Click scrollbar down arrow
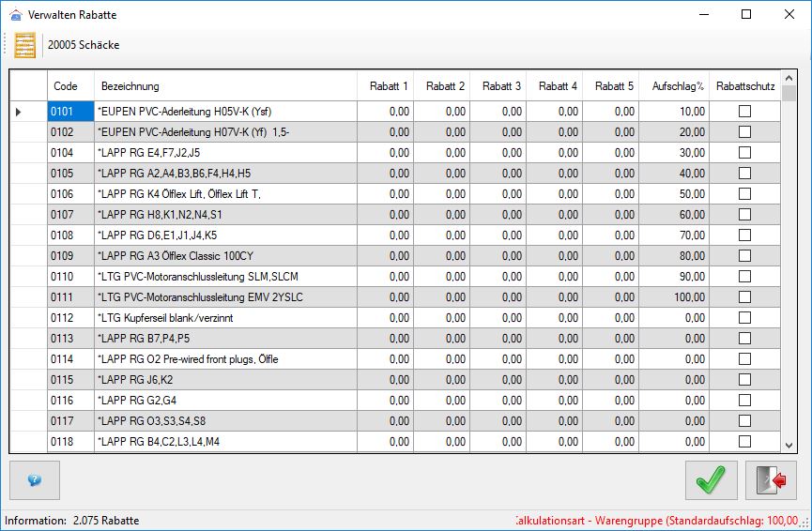This screenshot has width=812, height=531. (789, 445)
